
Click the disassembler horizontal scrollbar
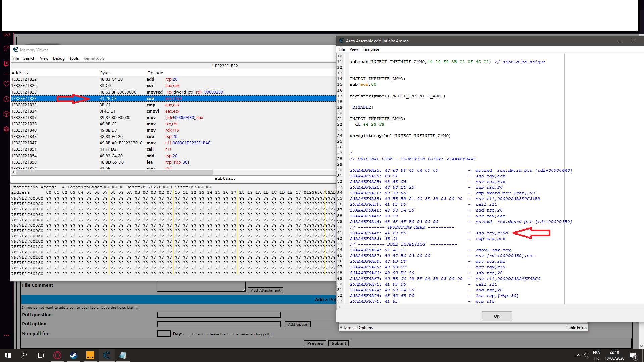114,172
